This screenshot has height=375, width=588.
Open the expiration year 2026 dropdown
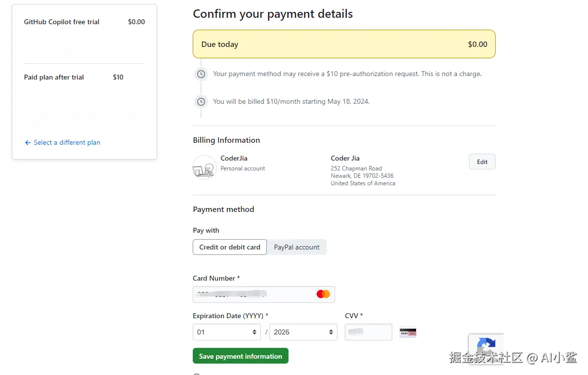tap(303, 332)
